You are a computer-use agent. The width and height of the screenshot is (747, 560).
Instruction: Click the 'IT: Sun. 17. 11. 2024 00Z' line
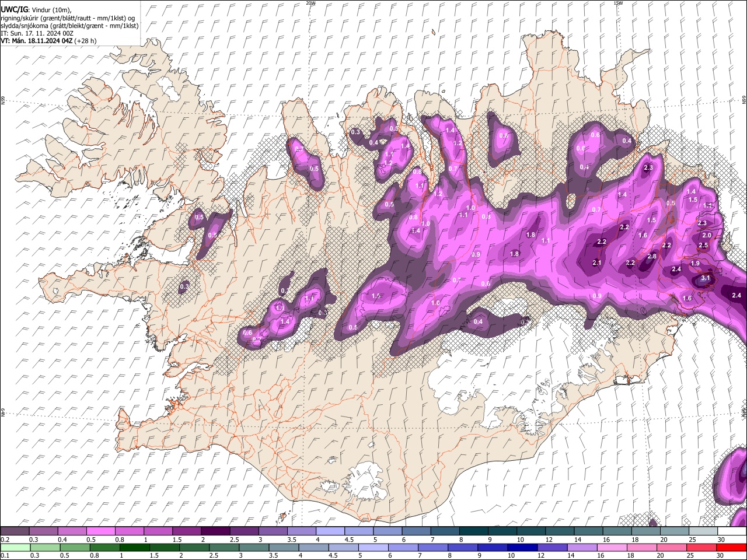point(37,33)
